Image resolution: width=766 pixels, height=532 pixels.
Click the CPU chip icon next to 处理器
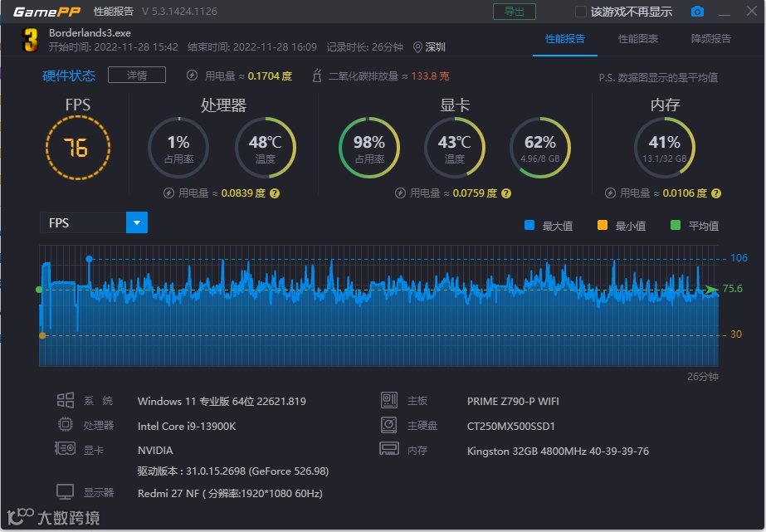[66, 425]
